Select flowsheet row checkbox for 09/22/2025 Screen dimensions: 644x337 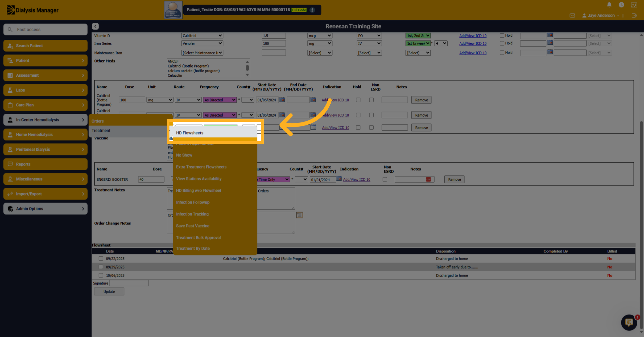click(x=101, y=258)
